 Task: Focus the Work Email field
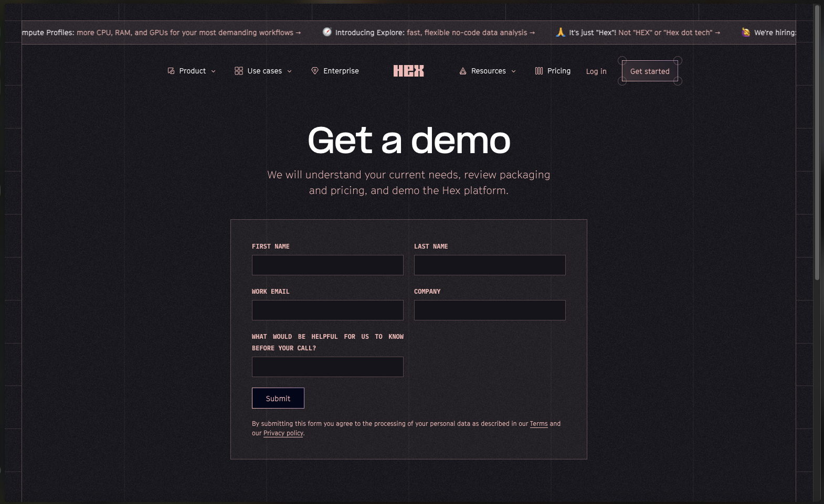tap(328, 310)
